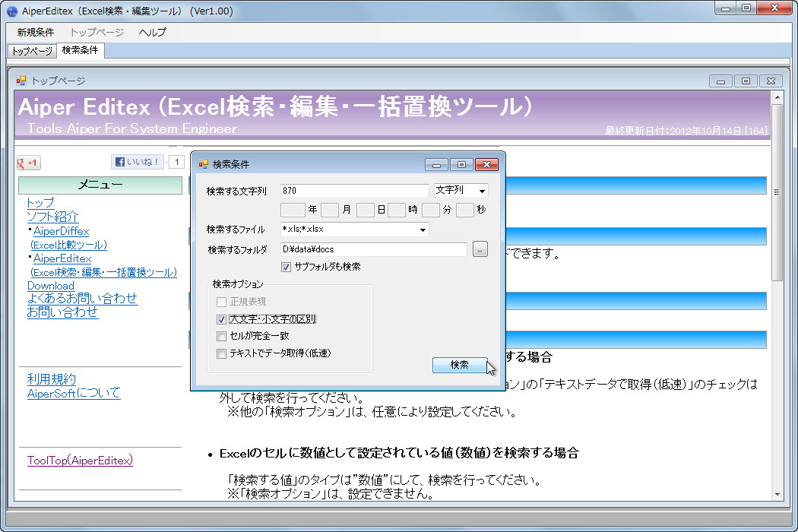This screenshot has width=798, height=532.
Task: Uncheck サブフォルダも検索 option
Action: pyautogui.click(x=286, y=267)
